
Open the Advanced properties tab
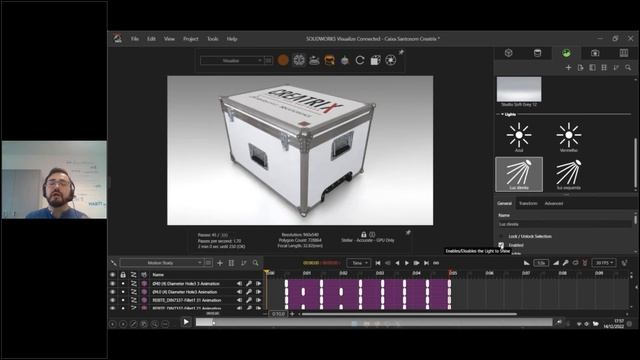coord(554,203)
